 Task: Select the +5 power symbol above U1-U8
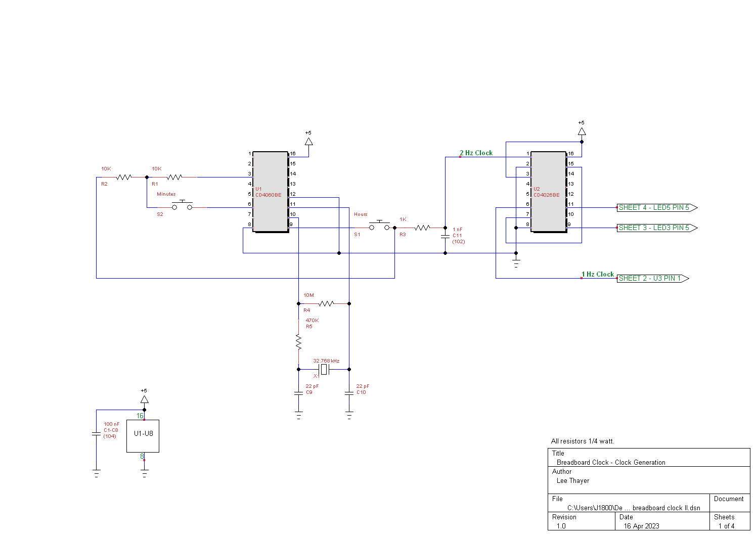click(x=144, y=399)
